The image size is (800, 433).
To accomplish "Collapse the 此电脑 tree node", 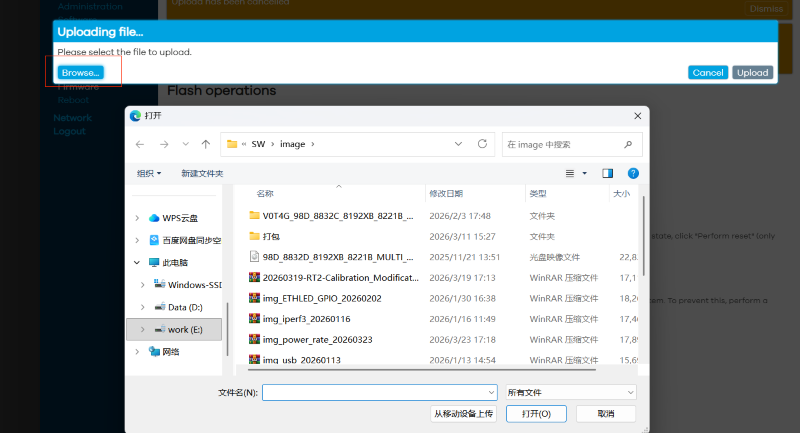I will pos(138,262).
